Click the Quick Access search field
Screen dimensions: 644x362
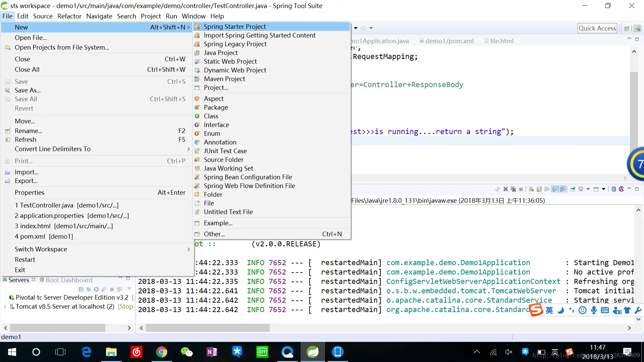(x=597, y=28)
